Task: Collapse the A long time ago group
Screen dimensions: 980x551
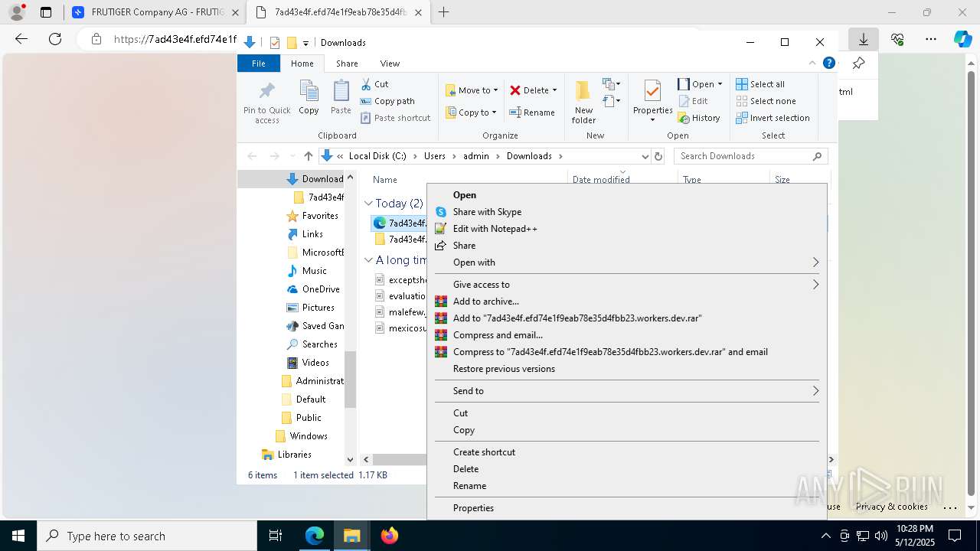Action: coord(368,260)
